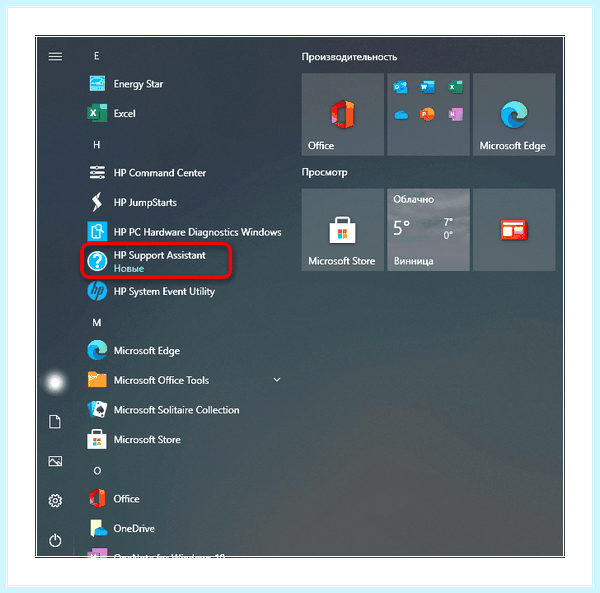
Task: Open Pictures icon in left sidebar
Action: pyautogui.click(x=55, y=461)
